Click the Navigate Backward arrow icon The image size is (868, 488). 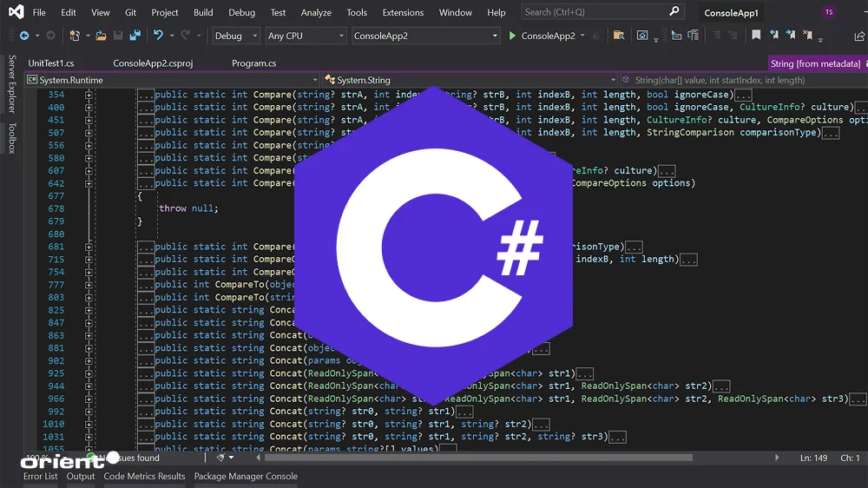tap(23, 36)
